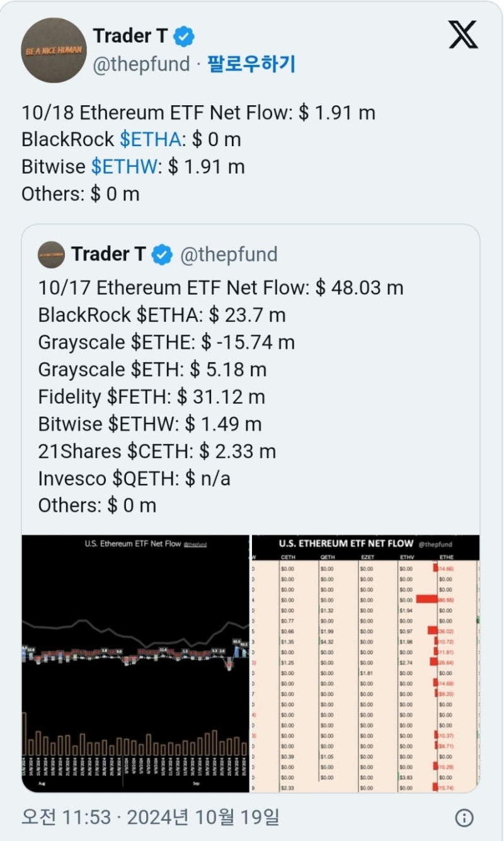Click Trader T's profile avatar

coord(54,50)
